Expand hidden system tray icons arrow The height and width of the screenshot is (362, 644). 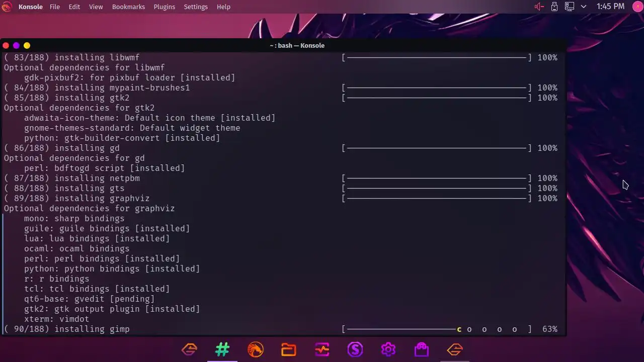584,7
